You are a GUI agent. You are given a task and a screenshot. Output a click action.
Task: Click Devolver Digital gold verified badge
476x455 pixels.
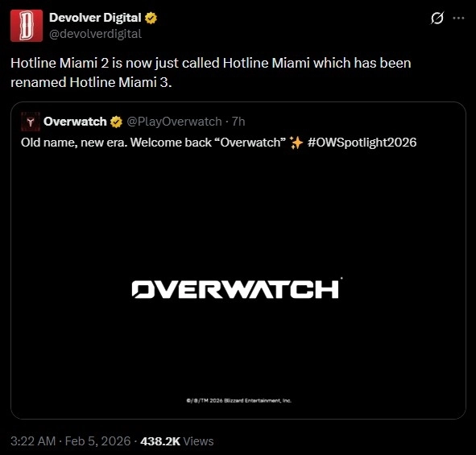coord(151,18)
